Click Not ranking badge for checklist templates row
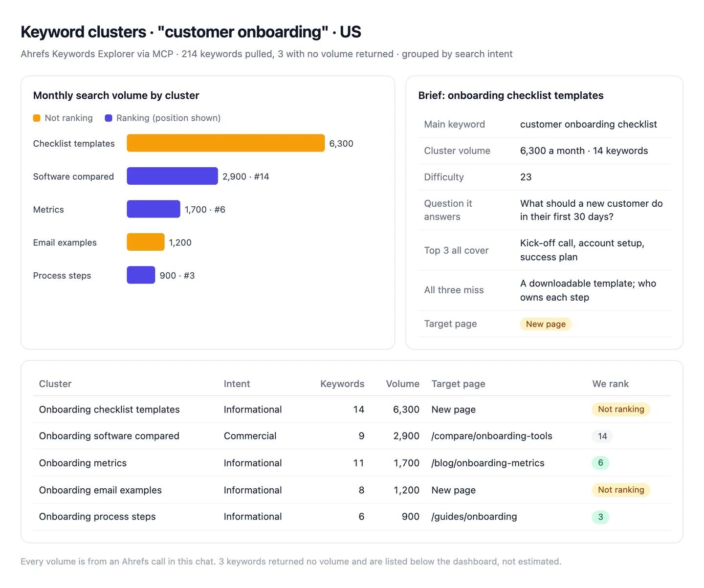Screen dimensions: 704x588 (x=621, y=409)
